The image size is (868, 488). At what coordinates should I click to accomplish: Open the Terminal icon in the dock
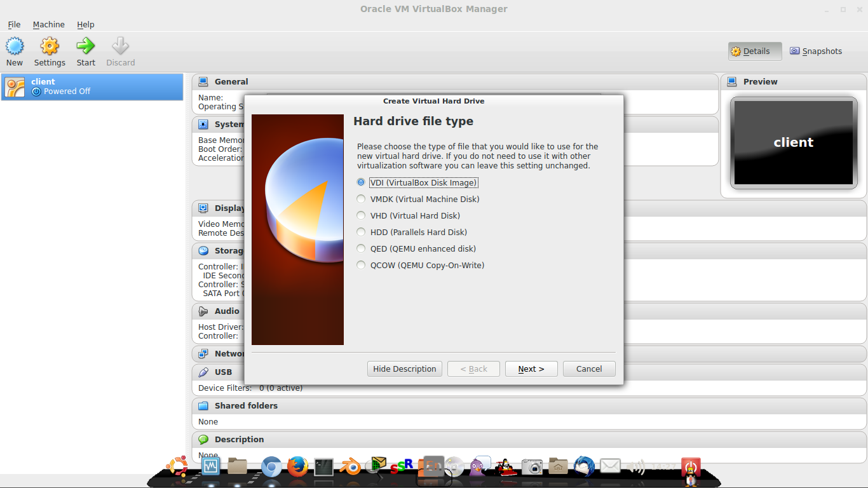coord(324,467)
